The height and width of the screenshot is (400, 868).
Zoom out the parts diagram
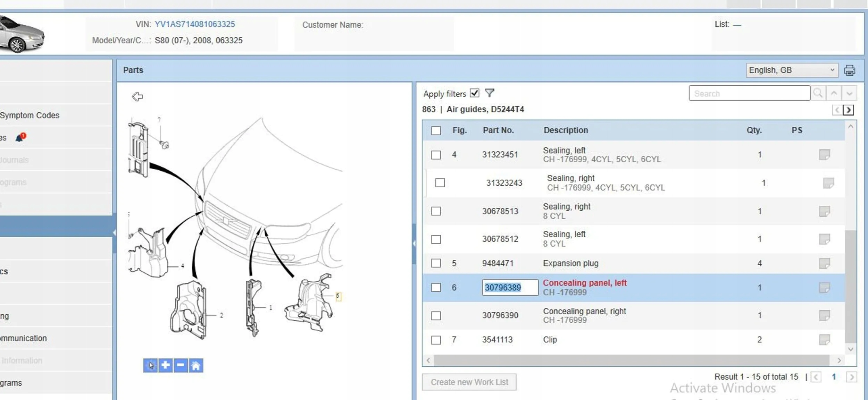pyautogui.click(x=181, y=365)
